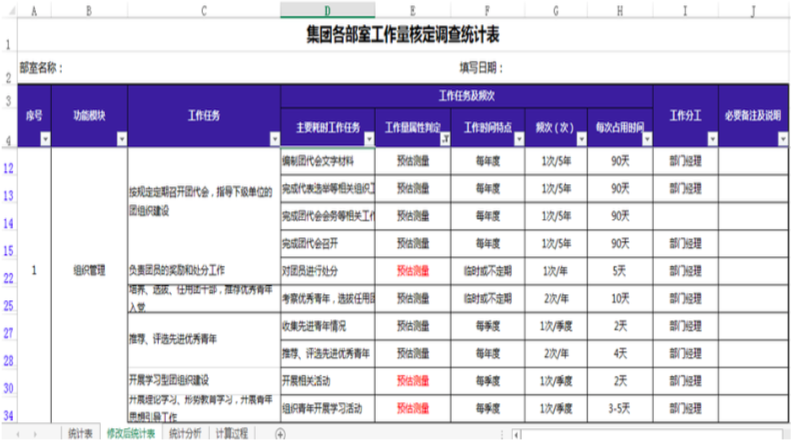Switch to the 计算过程 sheet tab
The width and height of the screenshot is (794, 445).
pos(232,433)
